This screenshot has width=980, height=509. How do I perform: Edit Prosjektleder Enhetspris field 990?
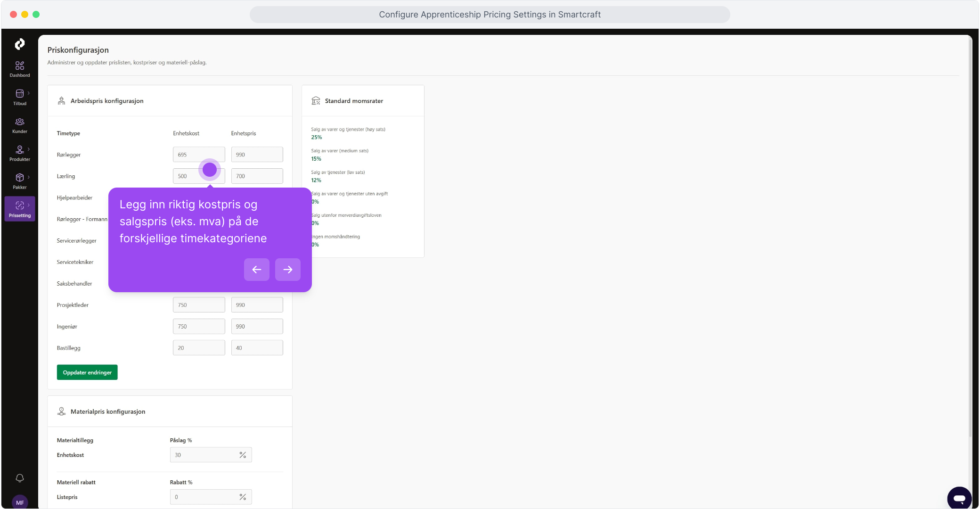click(x=257, y=305)
